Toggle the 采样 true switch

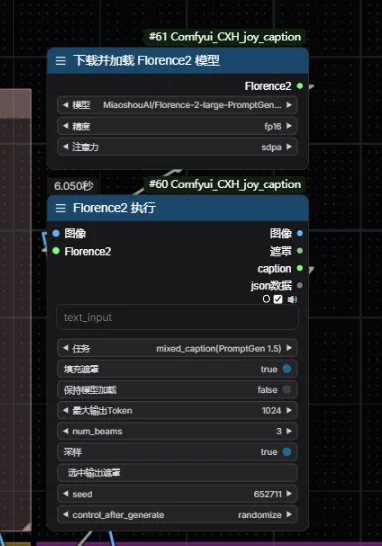point(287,452)
